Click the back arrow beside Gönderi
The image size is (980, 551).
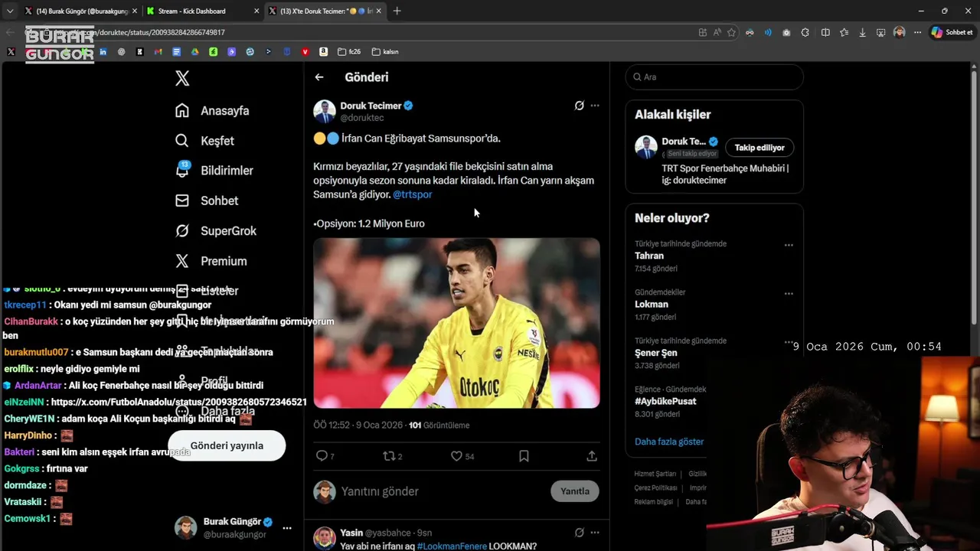[x=319, y=77]
